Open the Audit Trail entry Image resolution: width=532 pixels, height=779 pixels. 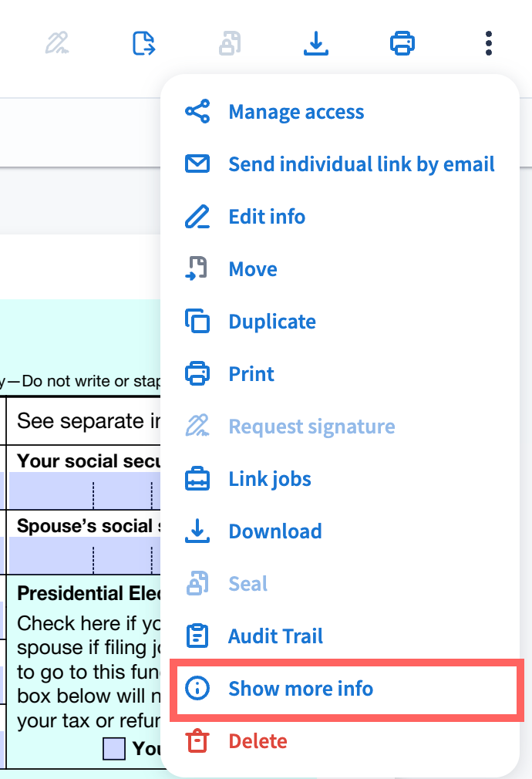click(x=275, y=636)
